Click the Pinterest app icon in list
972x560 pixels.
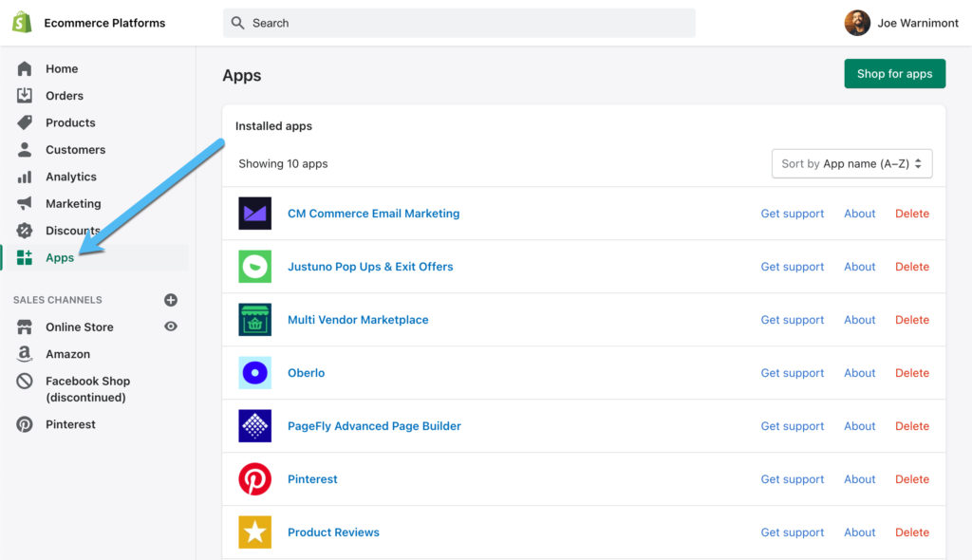(x=254, y=479)
